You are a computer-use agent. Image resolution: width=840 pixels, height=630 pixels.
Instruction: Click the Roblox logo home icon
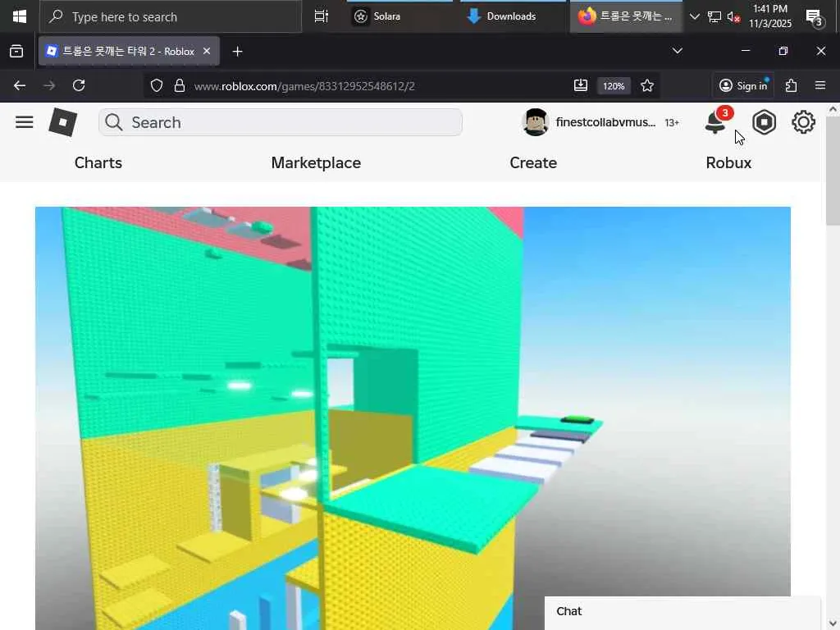coord(62,122)
